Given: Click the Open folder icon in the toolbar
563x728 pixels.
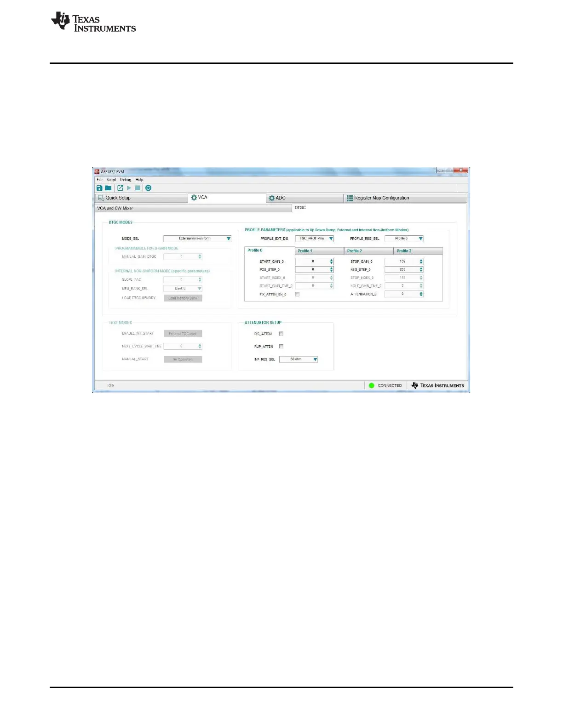Looking at the screenshot, I should click(x=108, y=188).
